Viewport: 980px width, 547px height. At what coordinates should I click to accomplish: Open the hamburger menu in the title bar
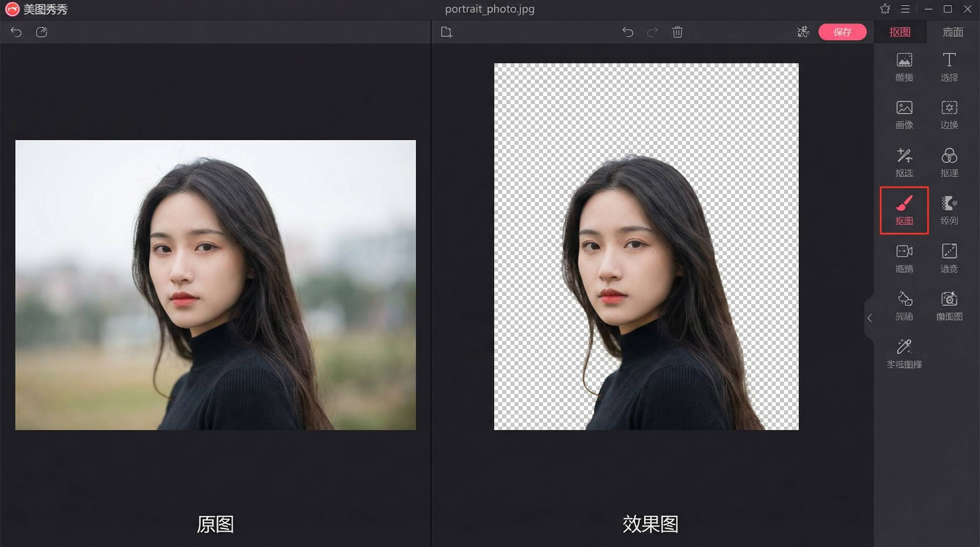[x=906, y=9]
